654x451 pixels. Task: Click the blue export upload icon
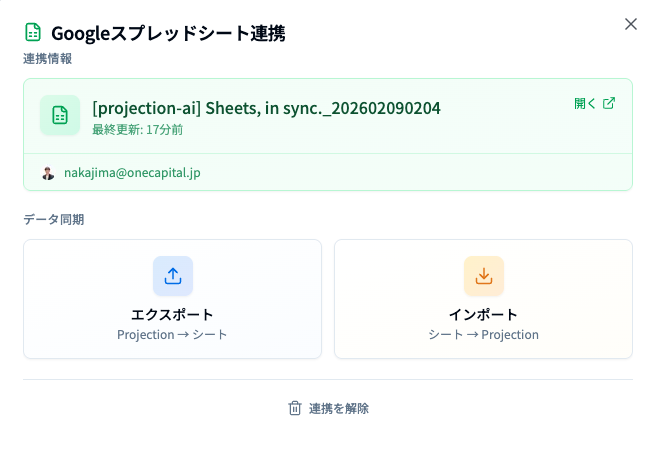coord(173,276)
